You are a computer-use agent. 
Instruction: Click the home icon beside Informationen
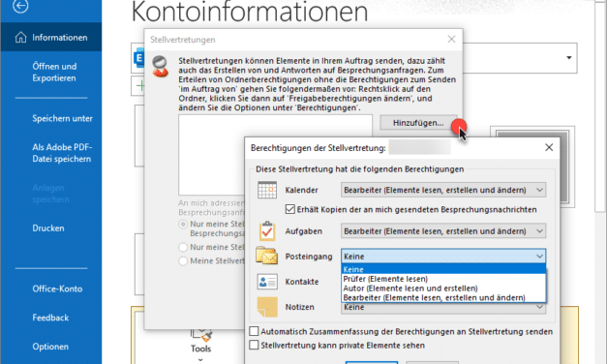[x=21, y=38]
